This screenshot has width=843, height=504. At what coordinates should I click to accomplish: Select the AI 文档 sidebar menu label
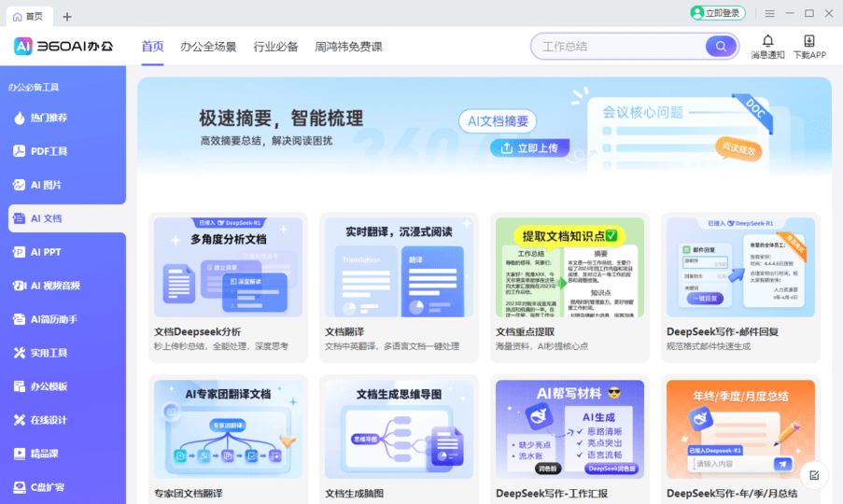(x=47, y=218)
